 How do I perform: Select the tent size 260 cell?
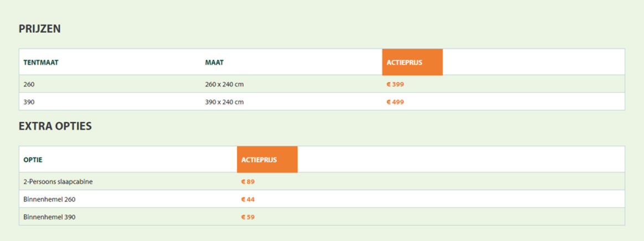click(29, 85)
